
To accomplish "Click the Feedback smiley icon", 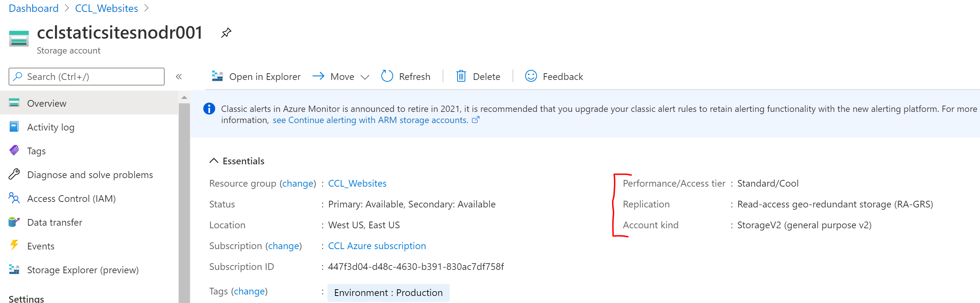I will point(531,77).
